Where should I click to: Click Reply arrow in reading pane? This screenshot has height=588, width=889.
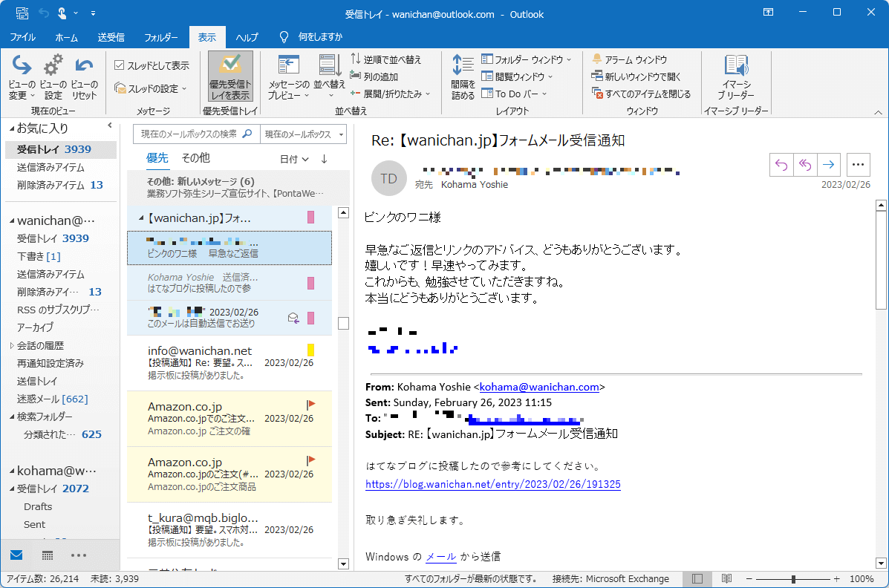[781, 165]
